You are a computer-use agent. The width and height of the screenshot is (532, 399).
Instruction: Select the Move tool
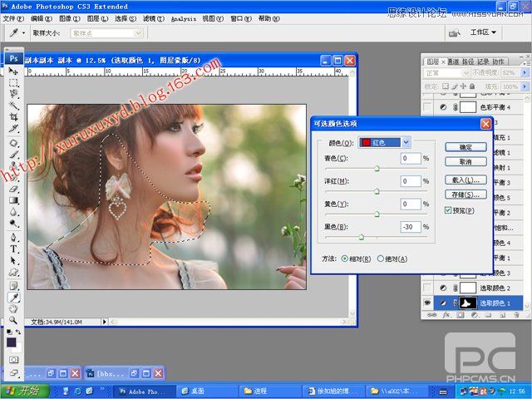[13, 71]
